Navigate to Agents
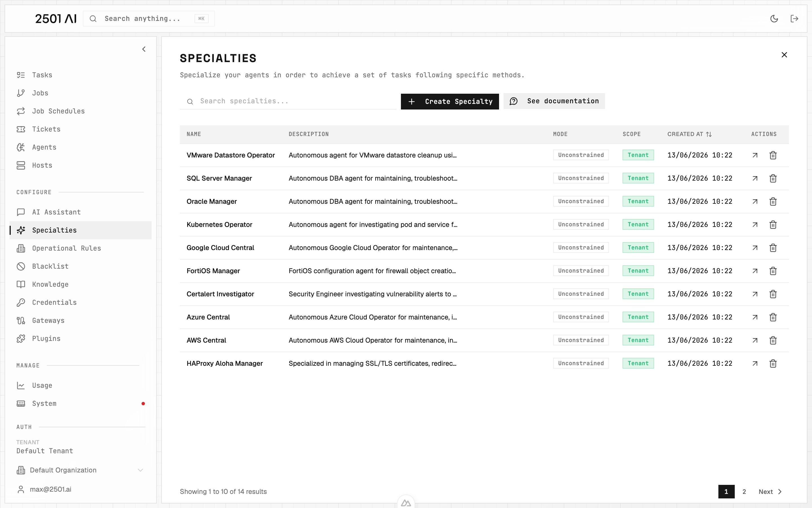The image size is (812, 508). (81, 147)
